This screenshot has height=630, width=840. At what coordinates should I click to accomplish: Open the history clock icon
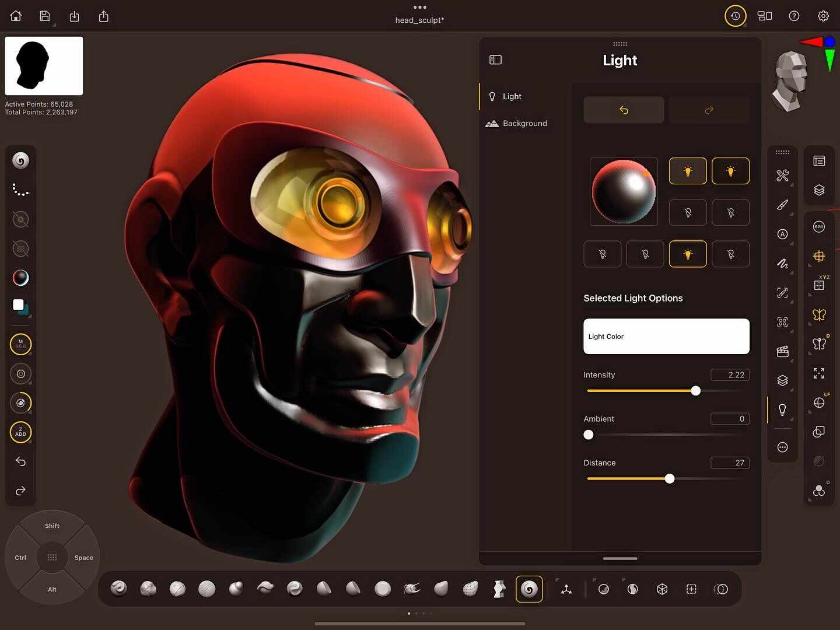(736, 16)
